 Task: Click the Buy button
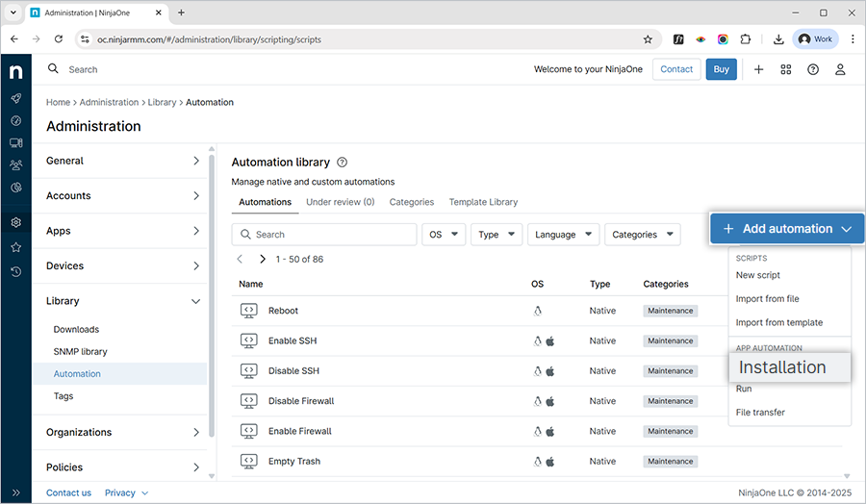coord(721,69)
